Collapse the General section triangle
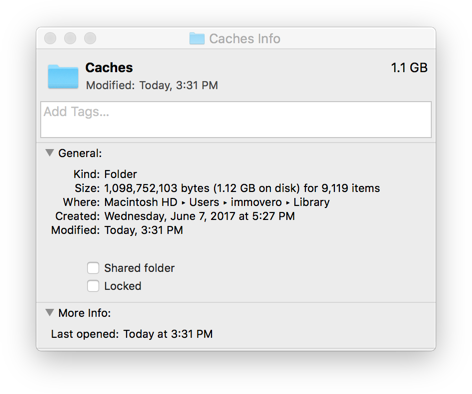 point(50,153)
